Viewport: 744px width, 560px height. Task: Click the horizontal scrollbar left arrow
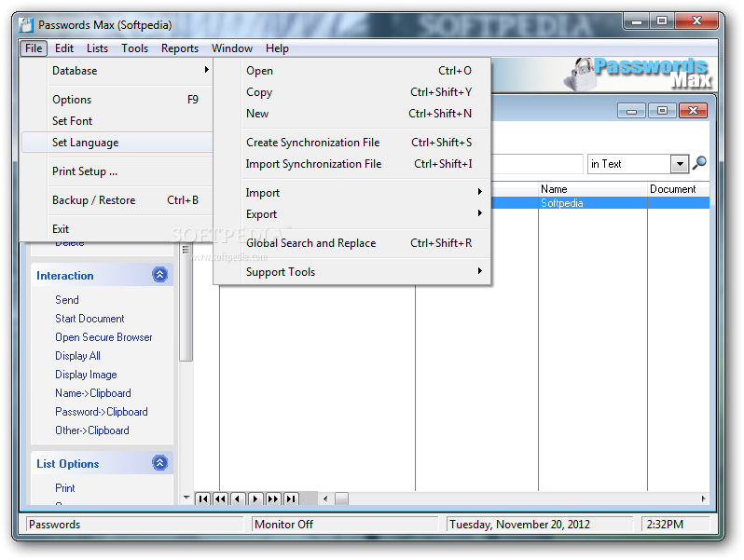coord(325,499)
